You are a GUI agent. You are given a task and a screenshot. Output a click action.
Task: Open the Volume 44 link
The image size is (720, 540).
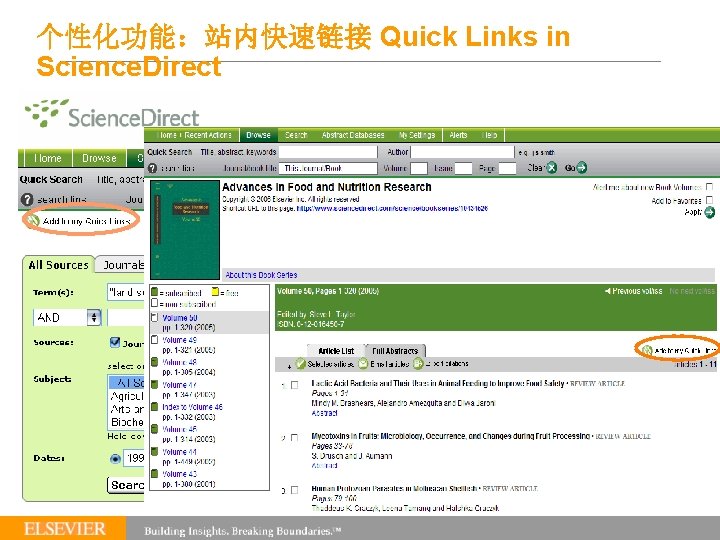(179, 451)
